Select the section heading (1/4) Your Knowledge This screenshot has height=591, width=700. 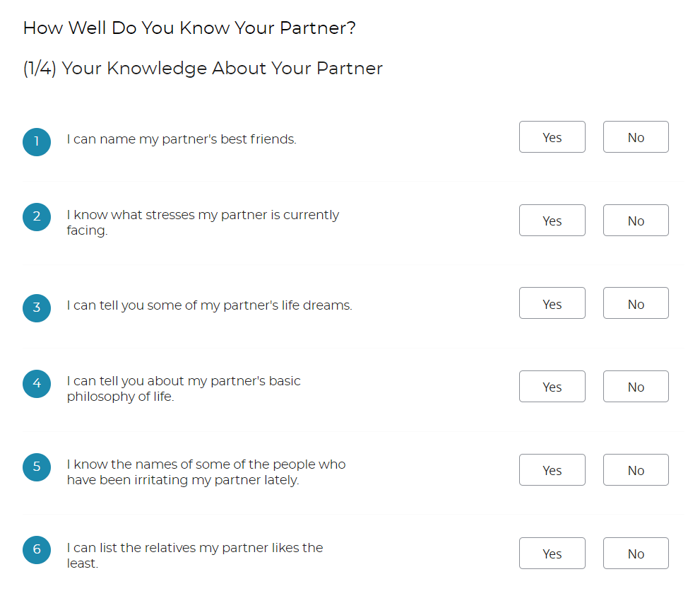coord(203,68)
